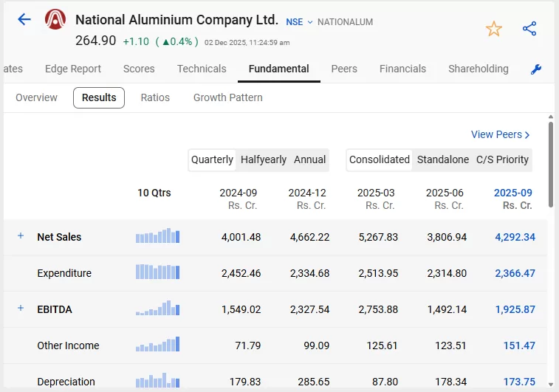The width and height of the screenshot is (559, 392).
Task: Share this stock page via share icon
Action: click(x=529, y=29)
